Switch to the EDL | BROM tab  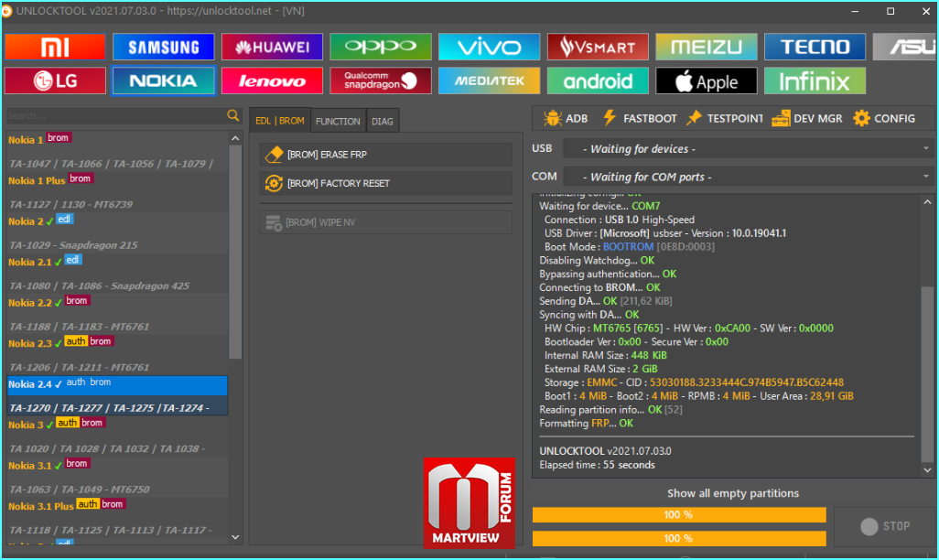(280, 121)
